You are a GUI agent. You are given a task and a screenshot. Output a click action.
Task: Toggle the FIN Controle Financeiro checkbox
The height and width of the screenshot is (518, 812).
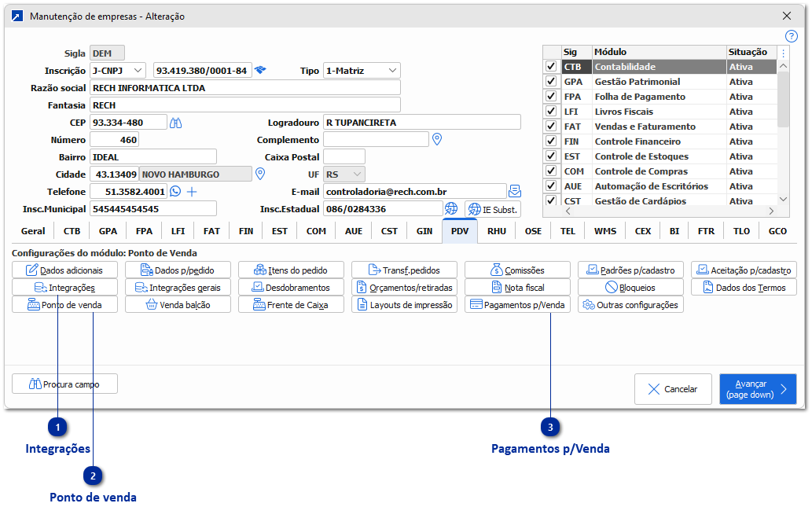pyautogui.click(x=551, y=141)
